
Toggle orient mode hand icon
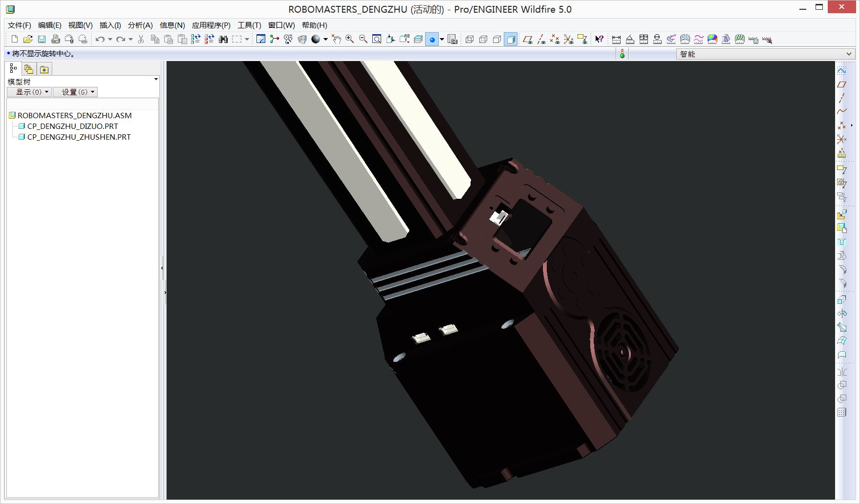pyautogui.click(x=336, y=39)
